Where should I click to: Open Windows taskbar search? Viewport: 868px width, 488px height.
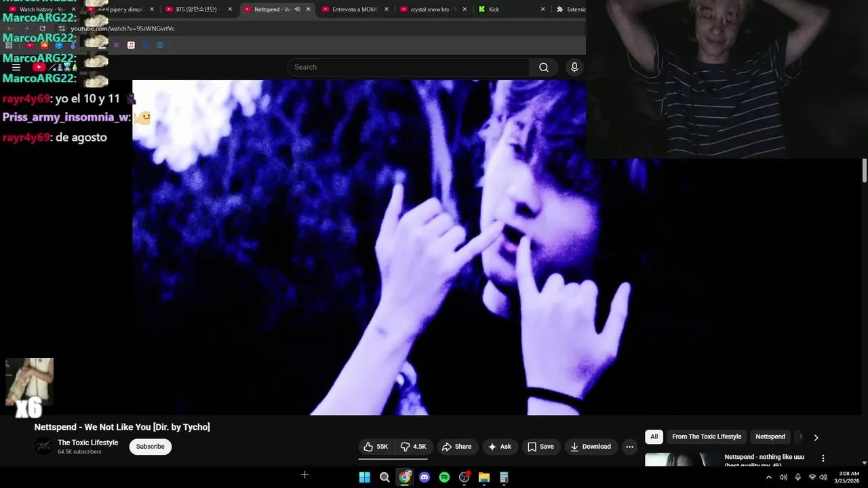(x=384, y=477)
